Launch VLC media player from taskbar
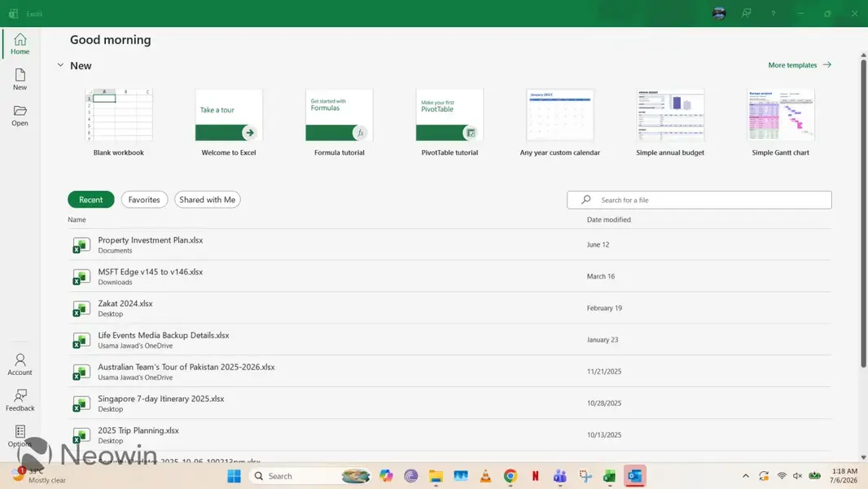868x489 pixels. (485, 476)
